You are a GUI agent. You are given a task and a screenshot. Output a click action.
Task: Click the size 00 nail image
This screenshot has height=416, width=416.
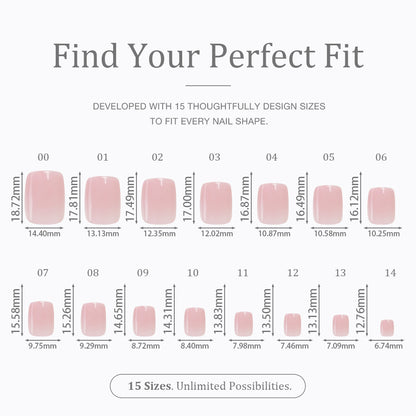coord(45,197)
